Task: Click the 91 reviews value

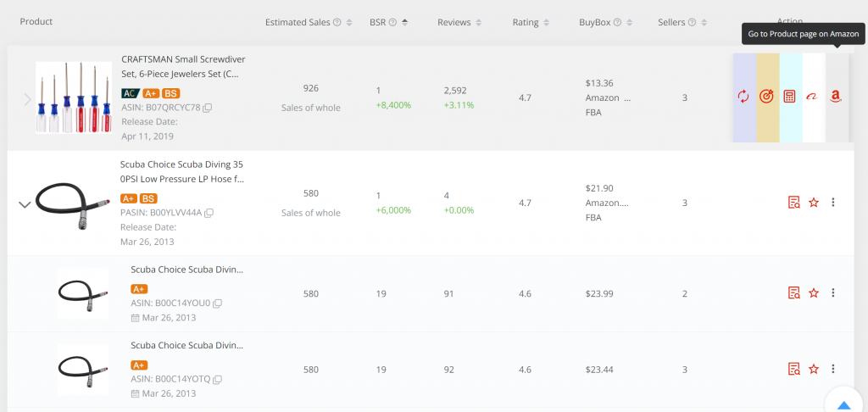Action: coord(448,293)
